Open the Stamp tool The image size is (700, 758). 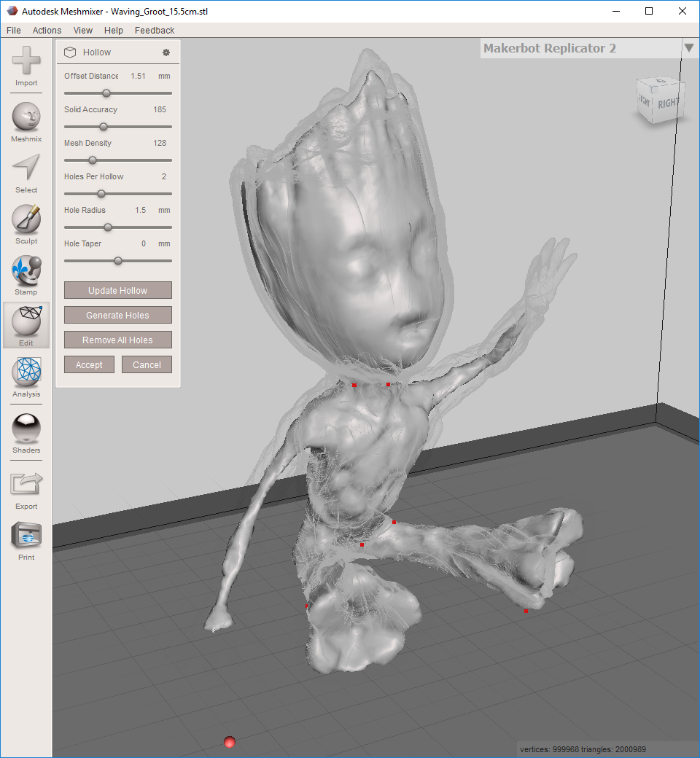[x=26, y=276]
